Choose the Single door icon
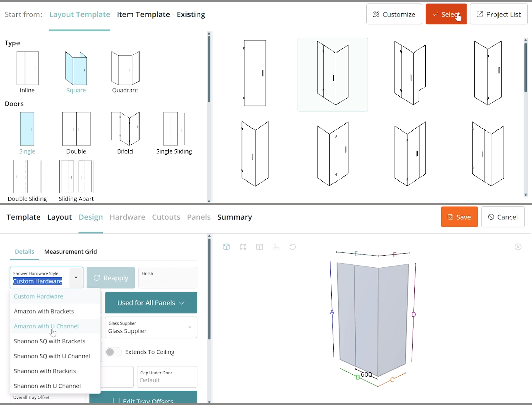Image resolution: width=532 pixels, height=405 pixels. click(27, 129)
